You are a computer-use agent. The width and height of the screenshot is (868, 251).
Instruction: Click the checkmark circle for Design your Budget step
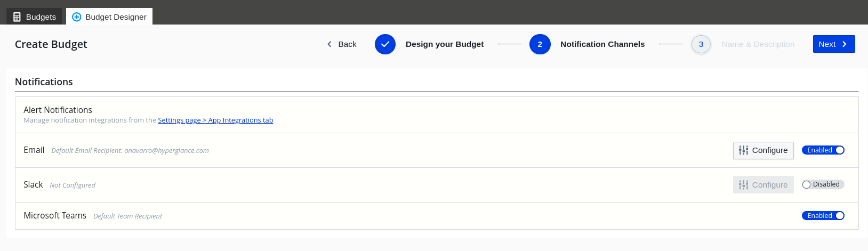tap(385, 44)
